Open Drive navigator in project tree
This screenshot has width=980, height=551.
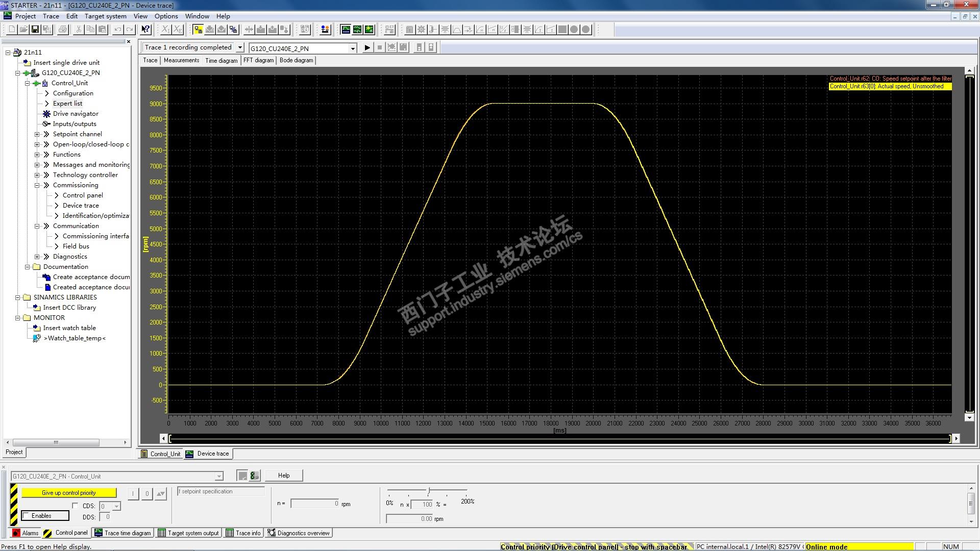(x=75, y=114)
